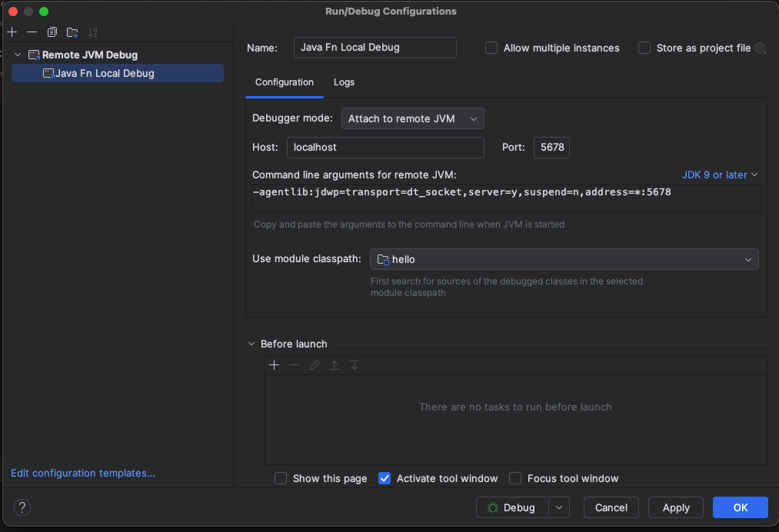
Task: Click into the Name field
Action: click(x=375, y=48)
